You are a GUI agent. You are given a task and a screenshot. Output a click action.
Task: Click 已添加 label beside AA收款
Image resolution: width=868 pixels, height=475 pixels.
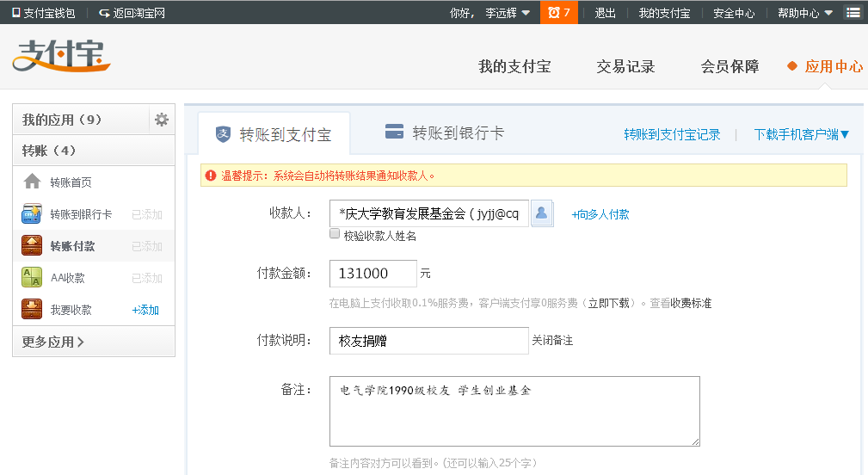(147, 278)
